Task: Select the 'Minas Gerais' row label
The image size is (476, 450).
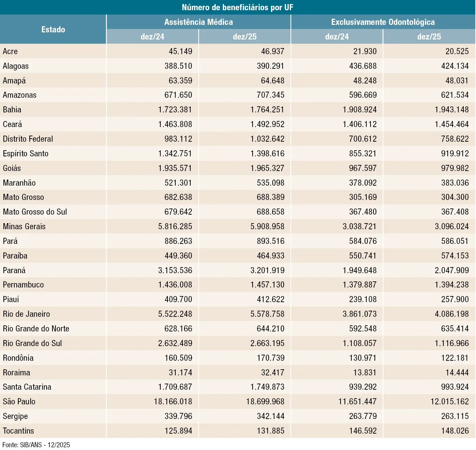Action: pyautogui.click(x=24, y=227)
